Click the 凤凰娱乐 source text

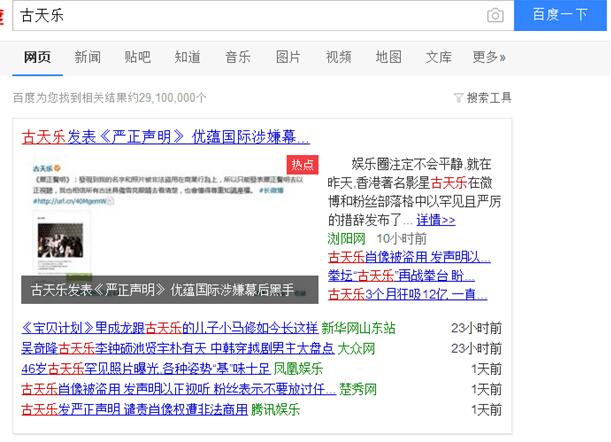pos(298,368)
